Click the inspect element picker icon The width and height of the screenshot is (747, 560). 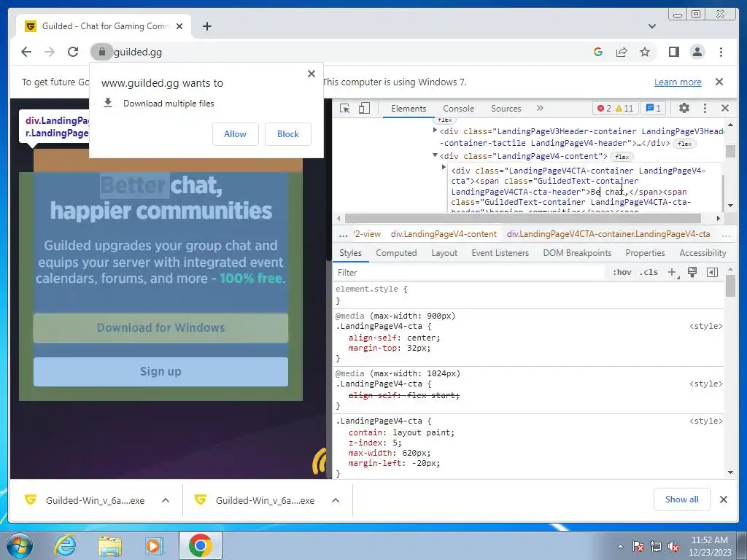pyautogui.click(x=345, y=109)
